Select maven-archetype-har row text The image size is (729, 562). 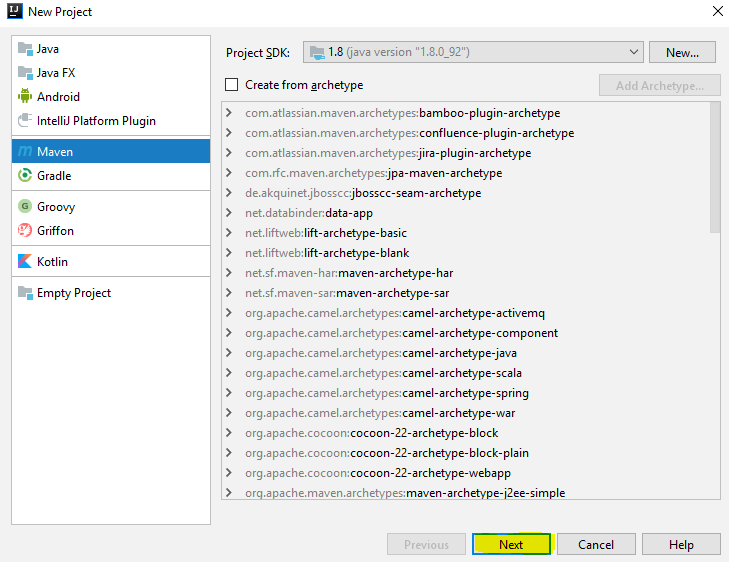(349, 273)
